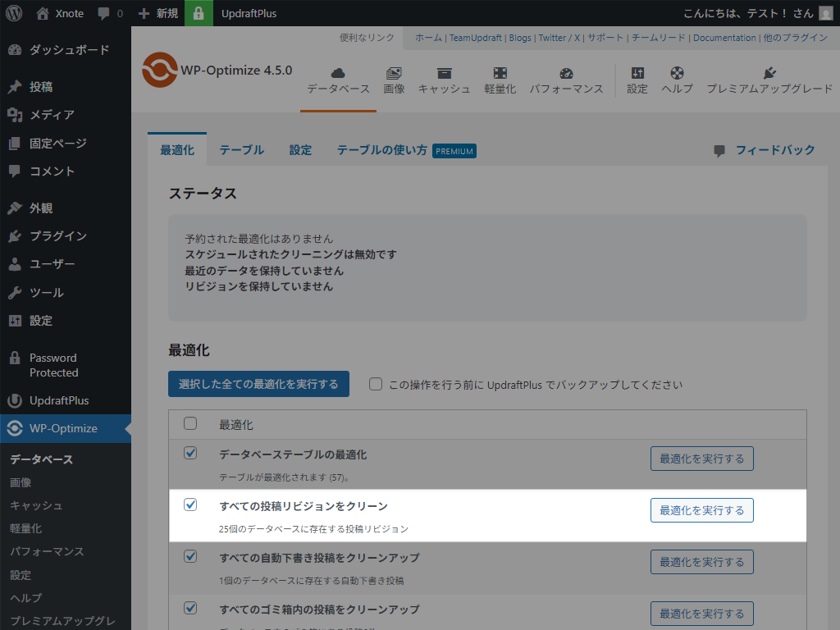The image size is (840, 630).
Task: Open the 他のプラグイン link
Action: click(x=795, y=38)
